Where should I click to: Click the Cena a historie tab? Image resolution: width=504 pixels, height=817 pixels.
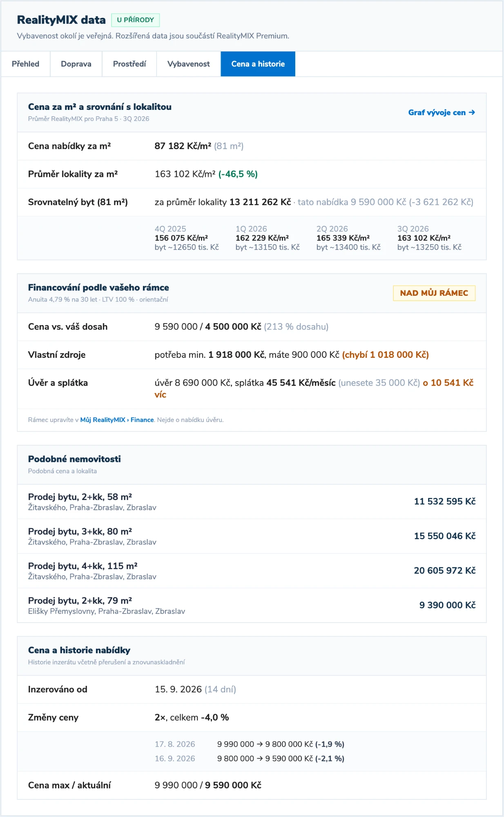tap(258, 64)
